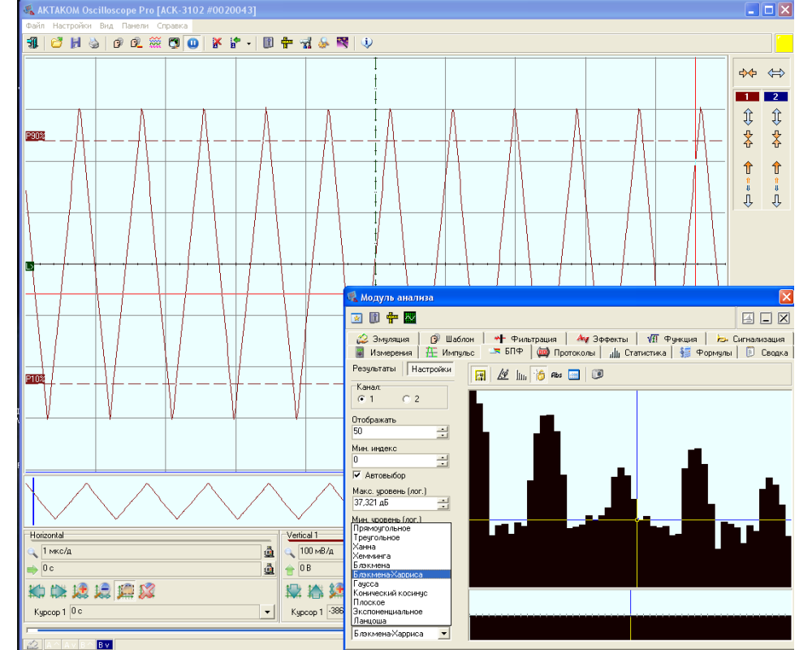This screenshot has height=650, width=812.
Task: Open the Результаты sub-tab
Action: (374, 369)
